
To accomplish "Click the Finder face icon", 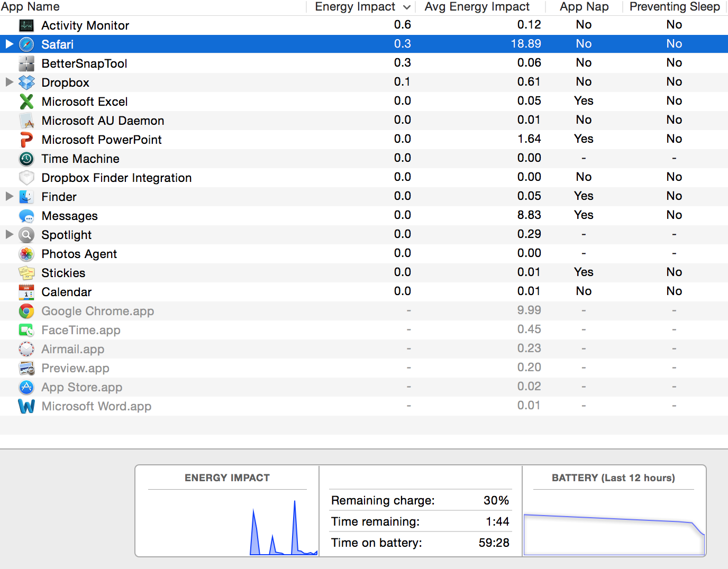I will (26, 197).
